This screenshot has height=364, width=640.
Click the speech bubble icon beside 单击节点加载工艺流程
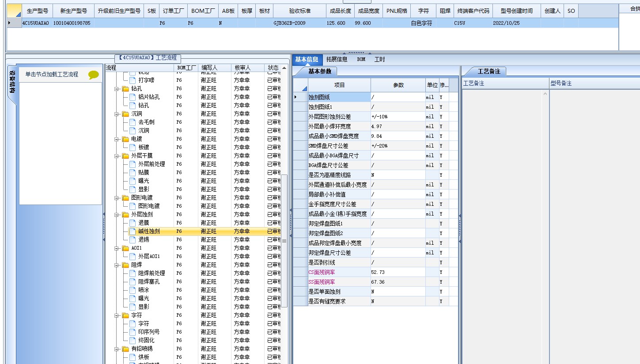point(94,75)
